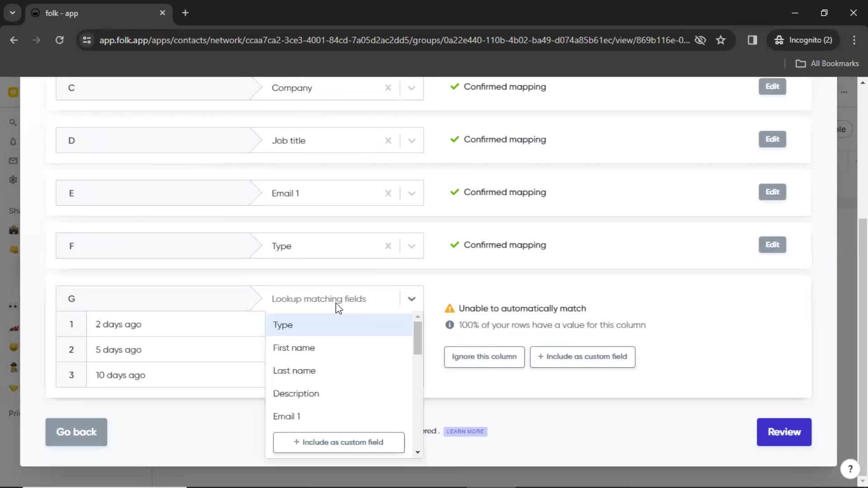The height and width of the screenshot is (488, 868).
Task: Click the confirmed mapping checkmark for row F
Action: point(454,245)
